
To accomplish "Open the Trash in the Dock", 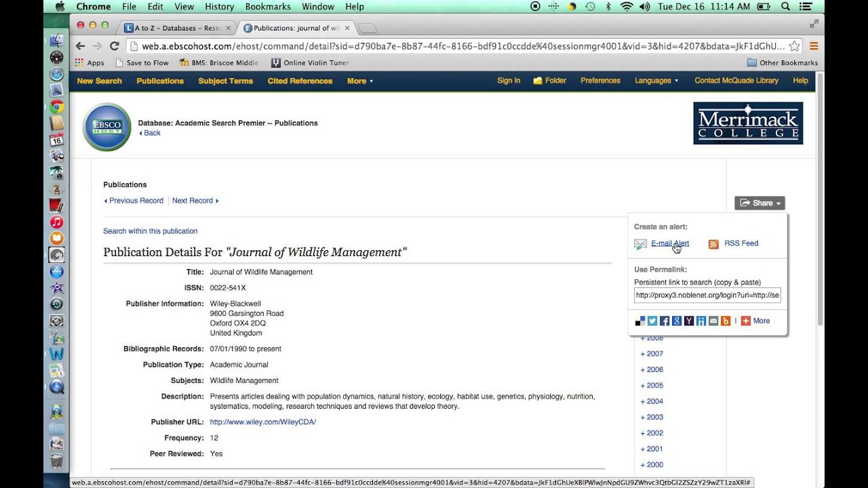I will tap(56, 462).
